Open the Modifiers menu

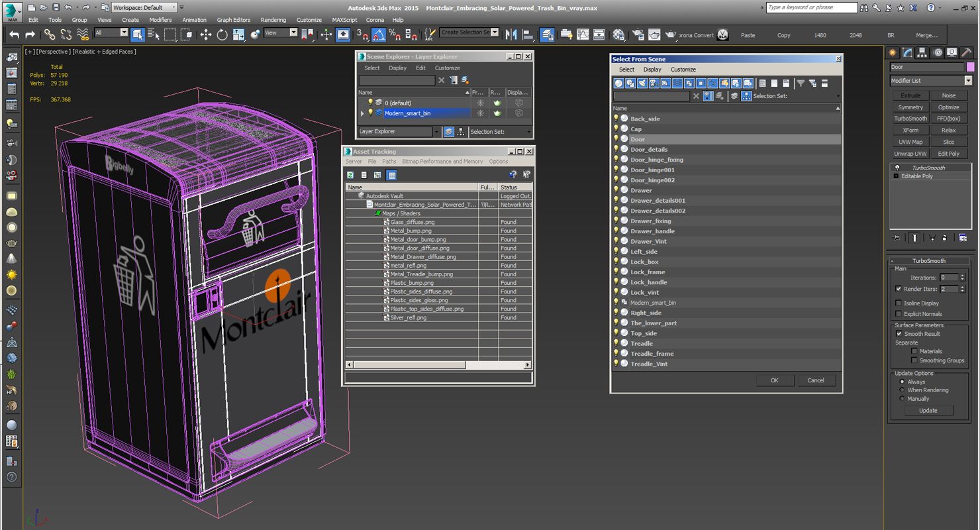point(160,20)
